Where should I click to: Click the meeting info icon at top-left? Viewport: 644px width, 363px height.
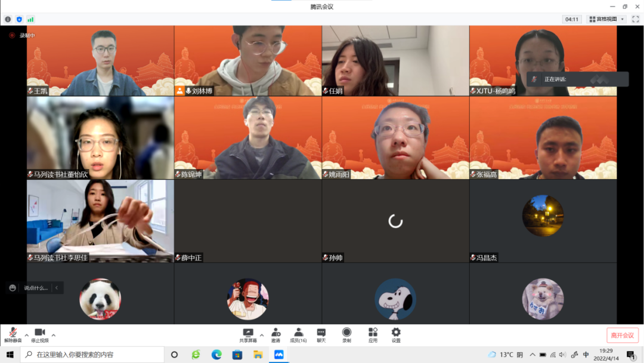tap(8, 19)
